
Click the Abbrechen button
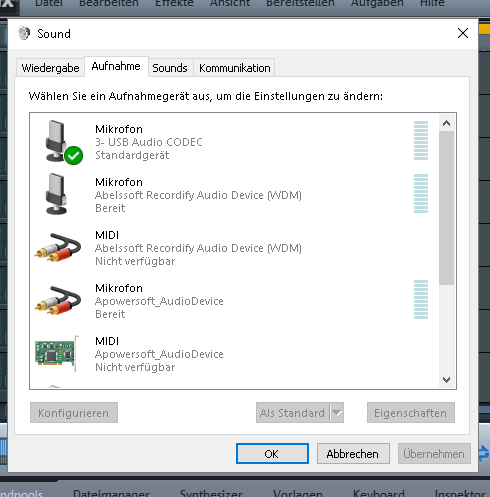point(353,454)
